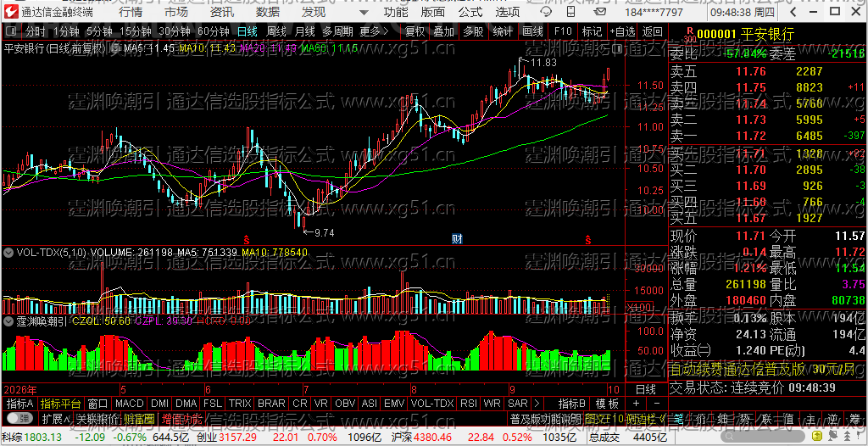Viewport: 868px width, 446px height.
Task: Toggle the 弹 popup switch
Action: [20, 418]
